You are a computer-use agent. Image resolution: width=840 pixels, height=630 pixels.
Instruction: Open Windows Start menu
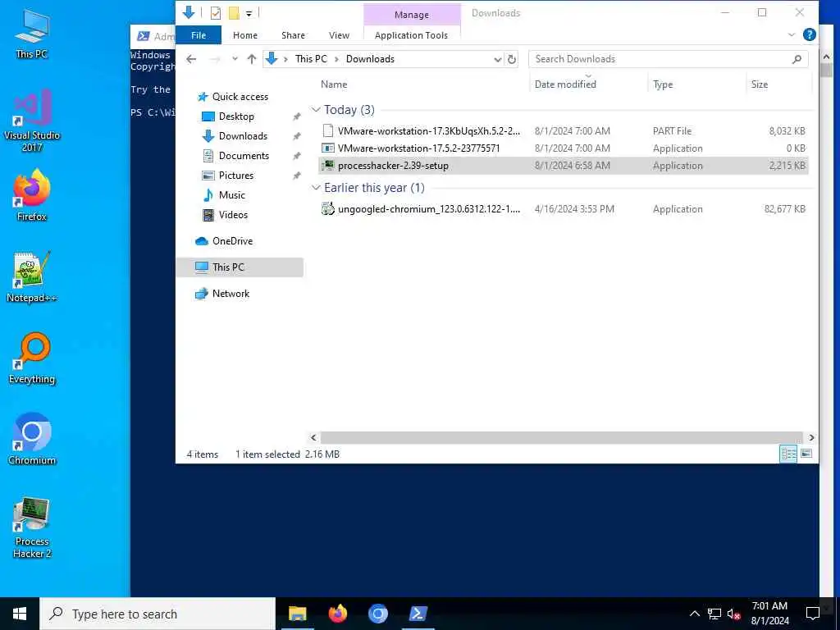click(x=20, y=614)
